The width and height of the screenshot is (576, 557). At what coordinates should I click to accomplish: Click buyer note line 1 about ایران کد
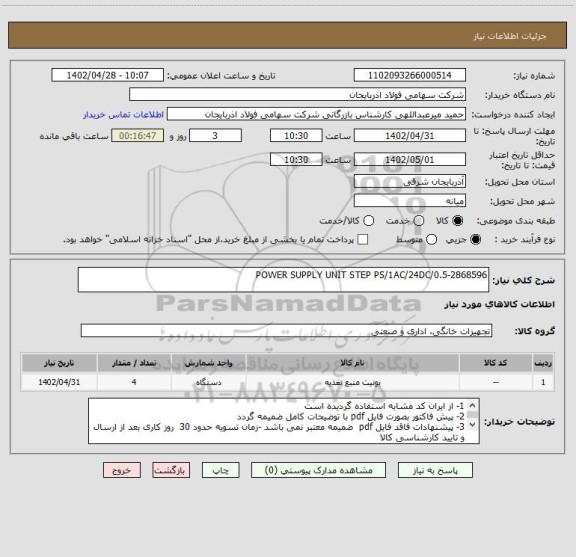coord(384,406)
